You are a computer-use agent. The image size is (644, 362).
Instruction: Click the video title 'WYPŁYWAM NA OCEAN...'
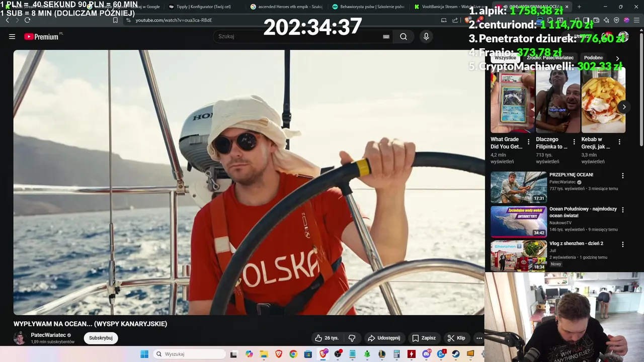[91, 324]
